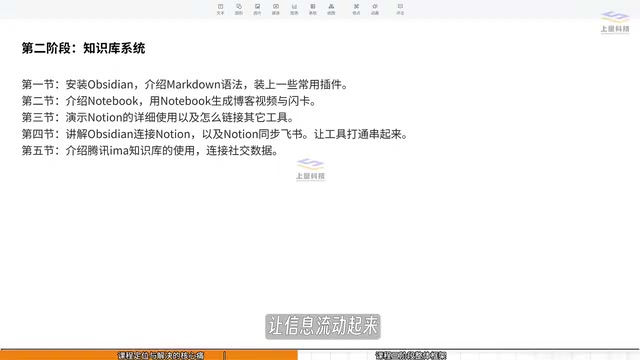640x360 pixels.
Task: Seek within the orange 课程定位 chapter of progress bar
Action: click(149, 355)
